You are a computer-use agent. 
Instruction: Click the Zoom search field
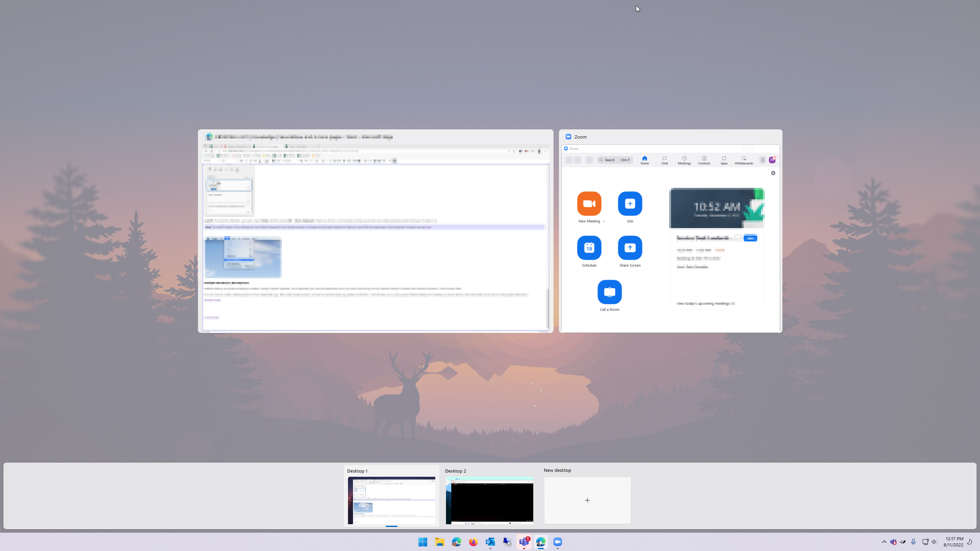[x=613, y=160]
